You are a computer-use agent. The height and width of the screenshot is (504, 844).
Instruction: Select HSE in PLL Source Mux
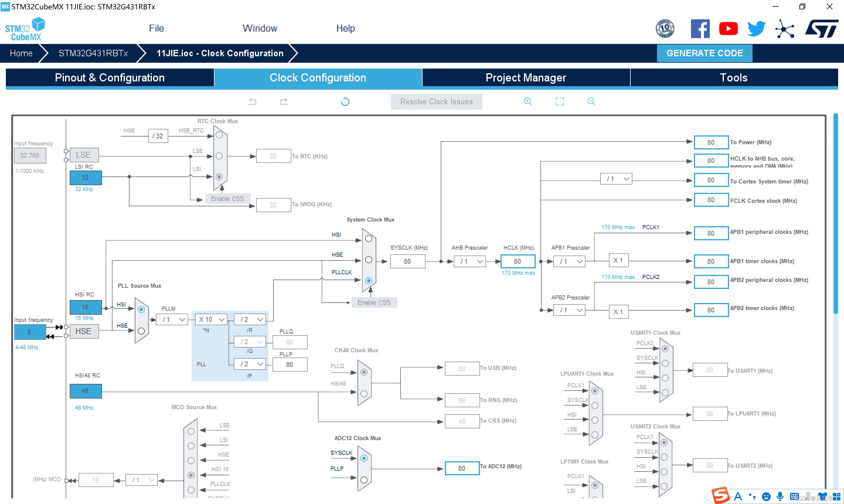pos(141,331)
